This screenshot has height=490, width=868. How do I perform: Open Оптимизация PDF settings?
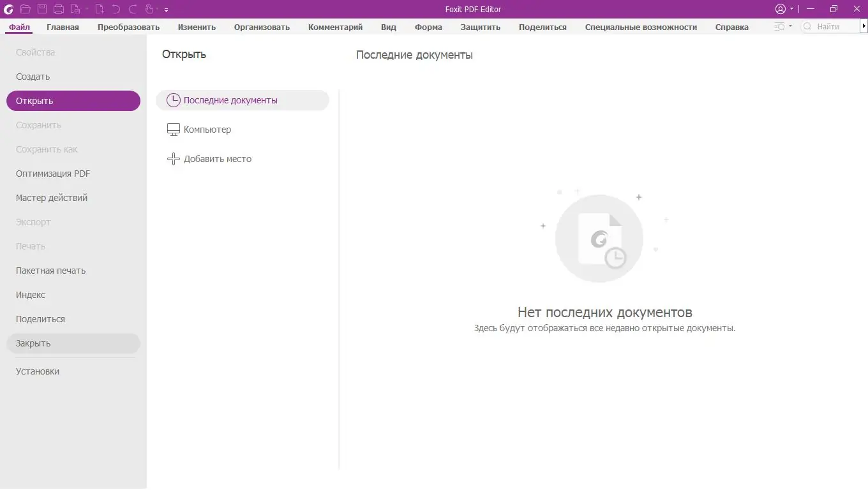point(54,174)
